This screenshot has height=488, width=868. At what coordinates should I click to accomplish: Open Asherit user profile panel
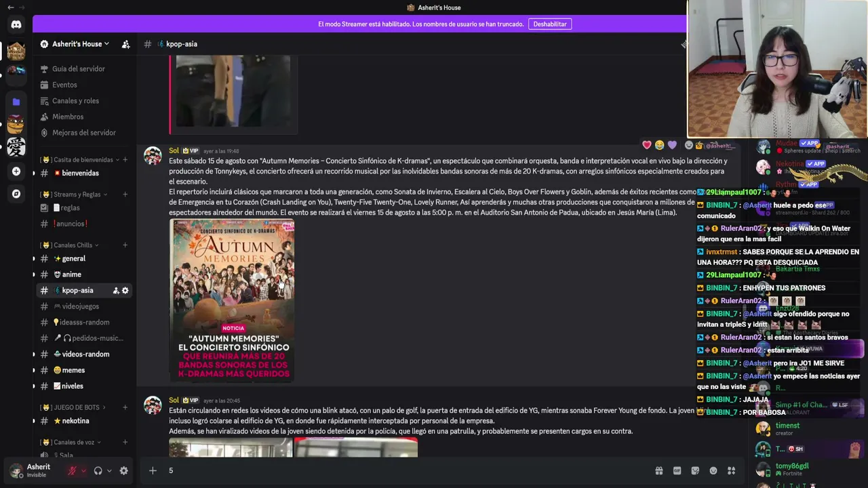coord(30,470)
